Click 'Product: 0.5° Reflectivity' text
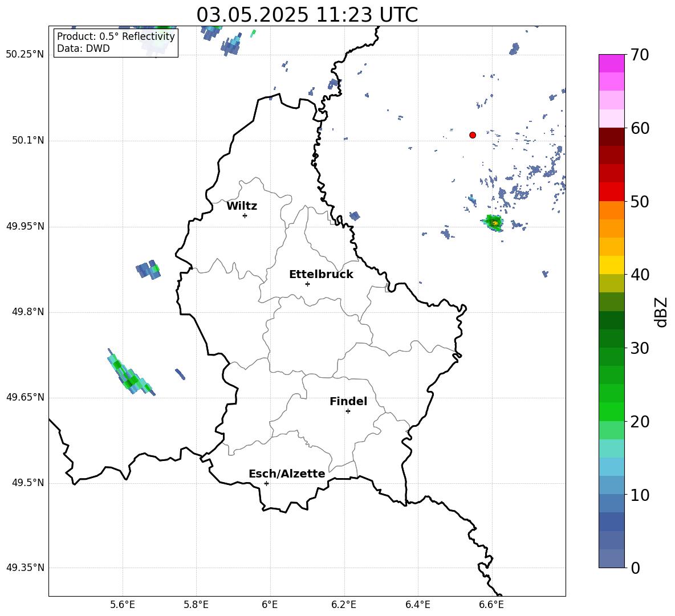675x616 pixels. point(116,36)
